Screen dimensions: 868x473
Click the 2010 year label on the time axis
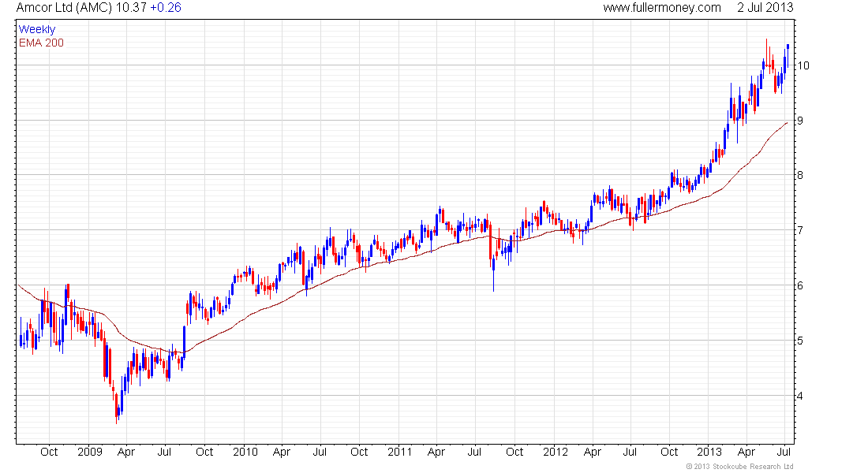click(x=245, y=452)
